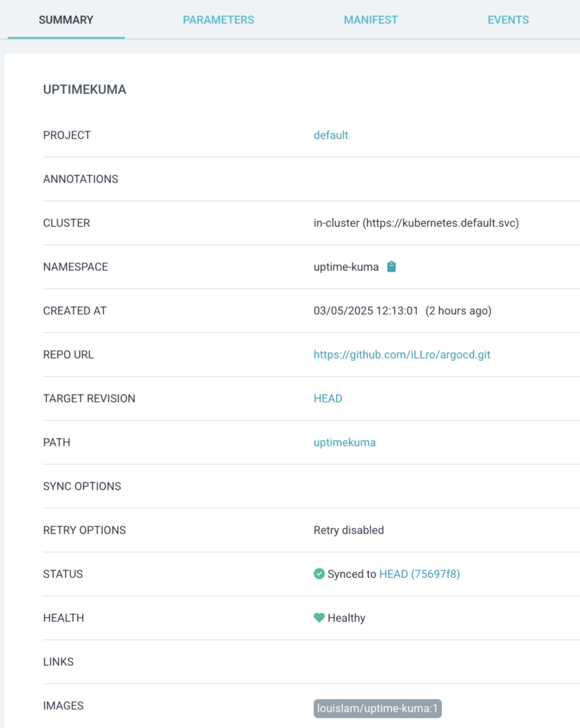Switch to the Manifest tab
Screen dimensions: 580x728
tap(371, 20)
